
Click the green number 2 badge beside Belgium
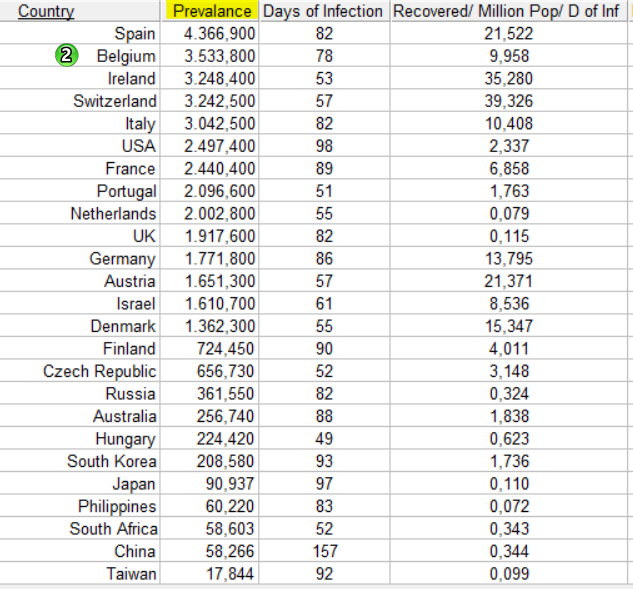66,55
